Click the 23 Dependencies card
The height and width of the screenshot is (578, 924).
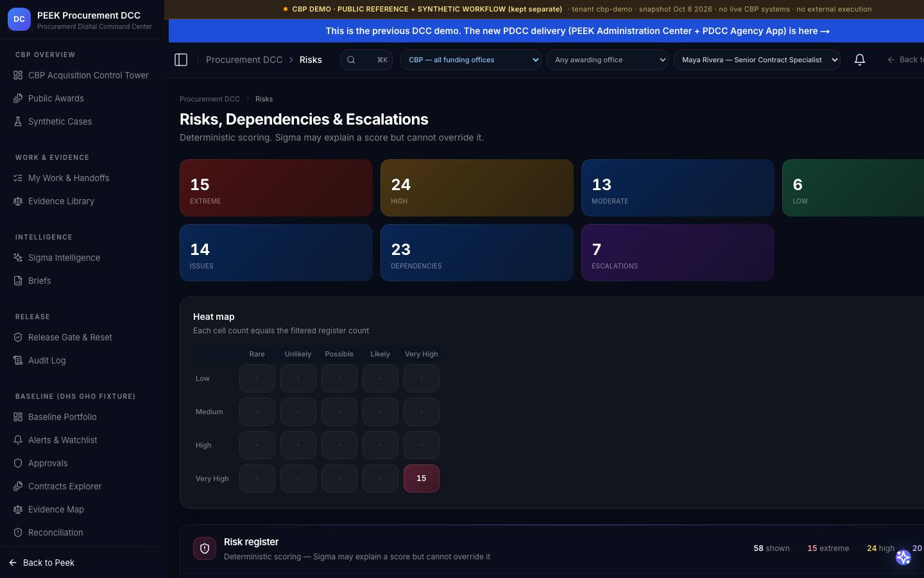pyautogui.click(x=477, y=252)
